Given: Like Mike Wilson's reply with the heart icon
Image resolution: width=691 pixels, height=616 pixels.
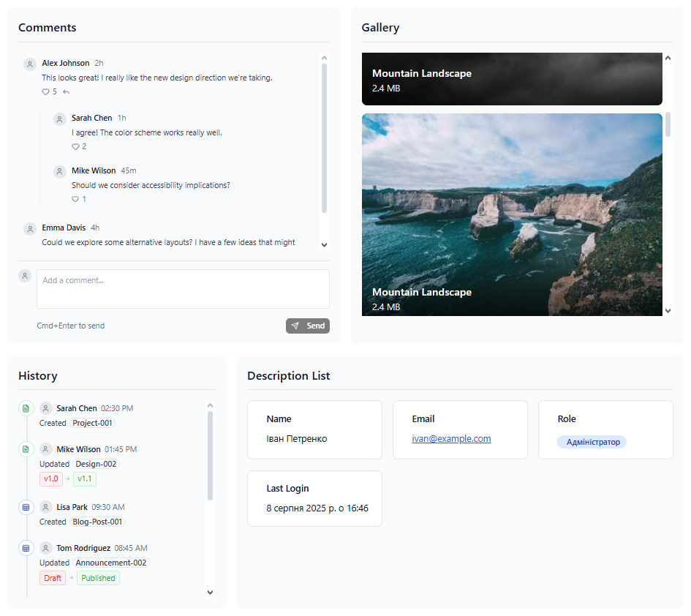Looking at the screenshot, I should click(75, 199).
